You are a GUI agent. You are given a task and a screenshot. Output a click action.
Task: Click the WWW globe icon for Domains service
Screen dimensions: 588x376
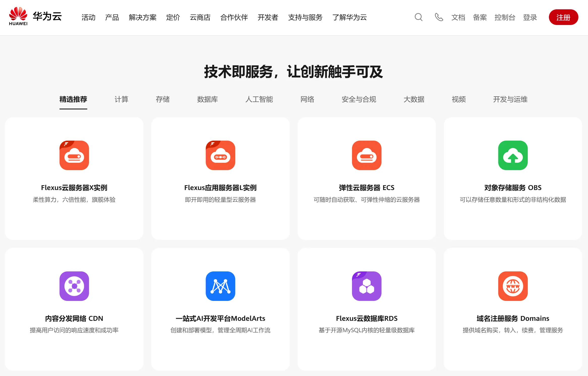513,286
